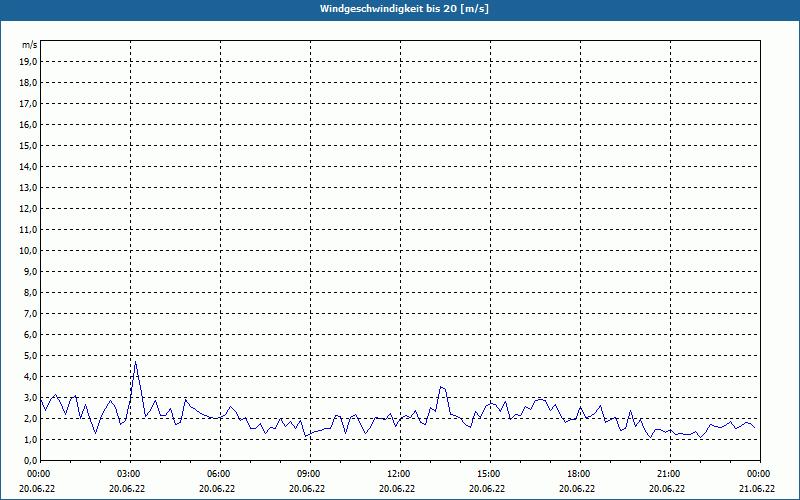Click the wind speed peak after 13:00

[441, 387]
